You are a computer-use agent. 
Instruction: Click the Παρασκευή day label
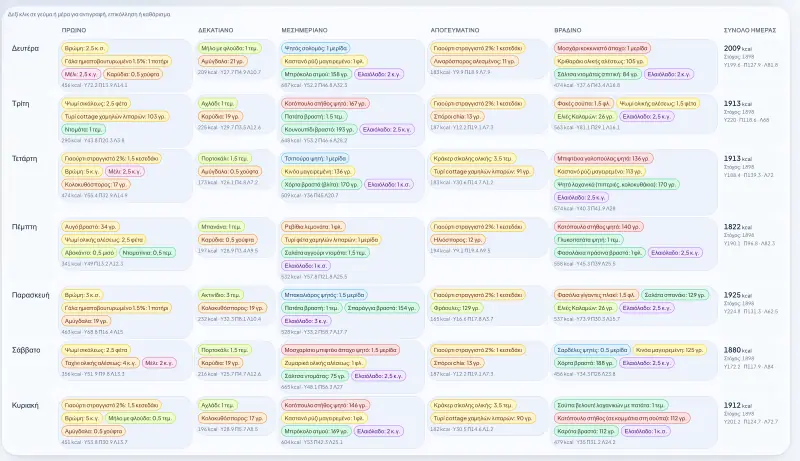pos(31,295)
